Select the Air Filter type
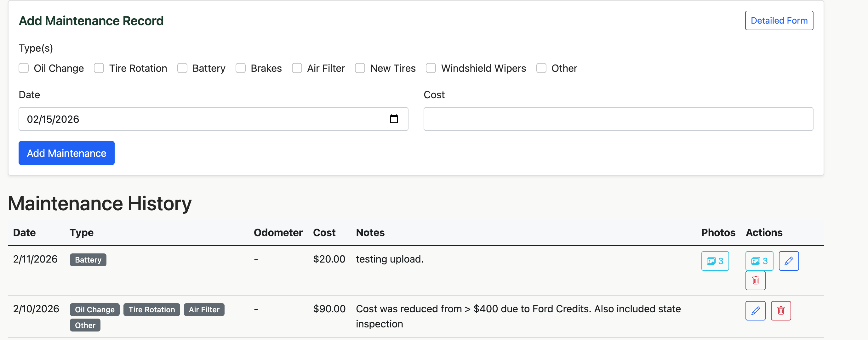 297,68
